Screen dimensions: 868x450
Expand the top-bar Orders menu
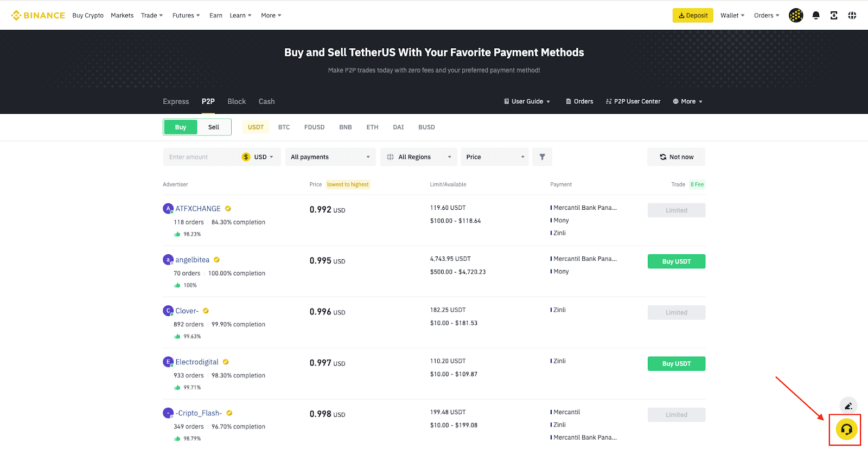click(767, 15)
